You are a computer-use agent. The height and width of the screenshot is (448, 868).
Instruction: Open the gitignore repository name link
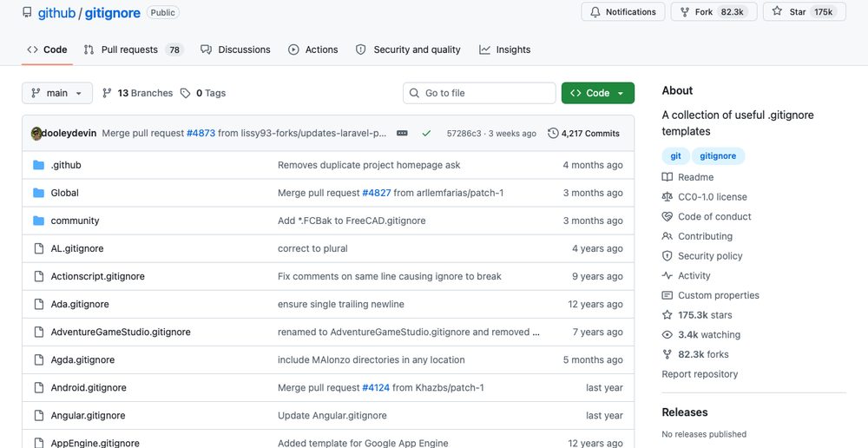coord(112,13)
